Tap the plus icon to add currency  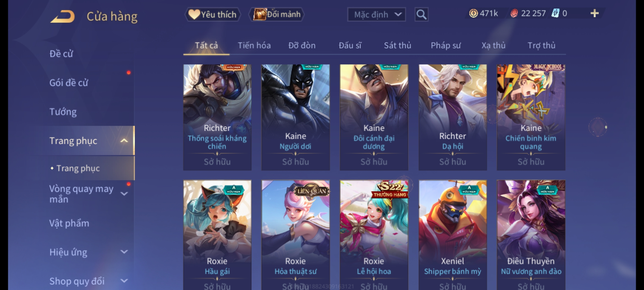[595, 13]
